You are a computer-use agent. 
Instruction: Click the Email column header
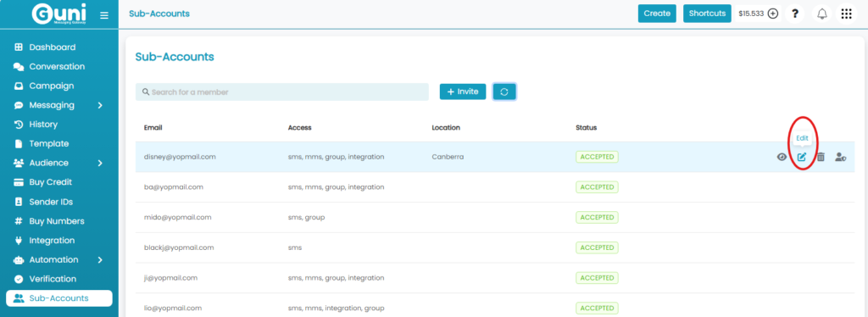153,128
